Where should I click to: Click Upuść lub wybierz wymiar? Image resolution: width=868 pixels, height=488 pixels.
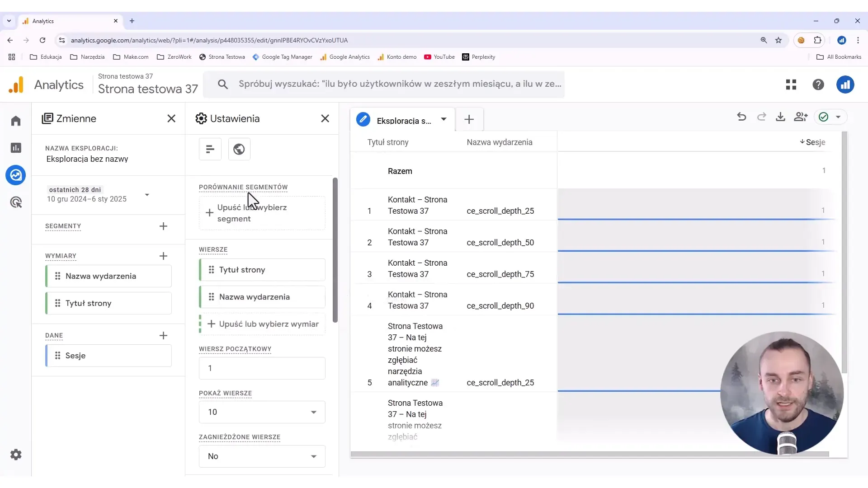(x=263, y=324)
